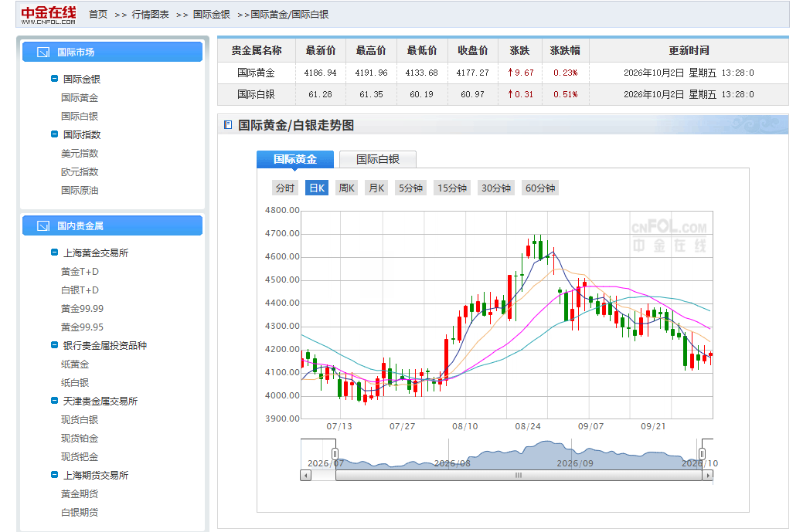Open 黄金T+D in the sidebar
Screen dimensions: 803x532
80,272
